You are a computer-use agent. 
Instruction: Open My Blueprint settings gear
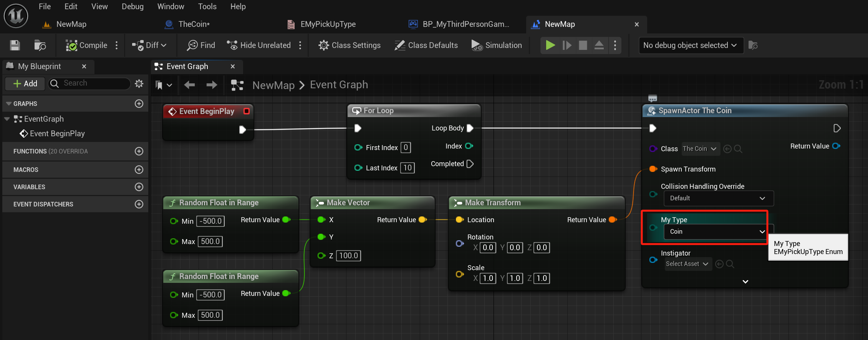[139, 83]
